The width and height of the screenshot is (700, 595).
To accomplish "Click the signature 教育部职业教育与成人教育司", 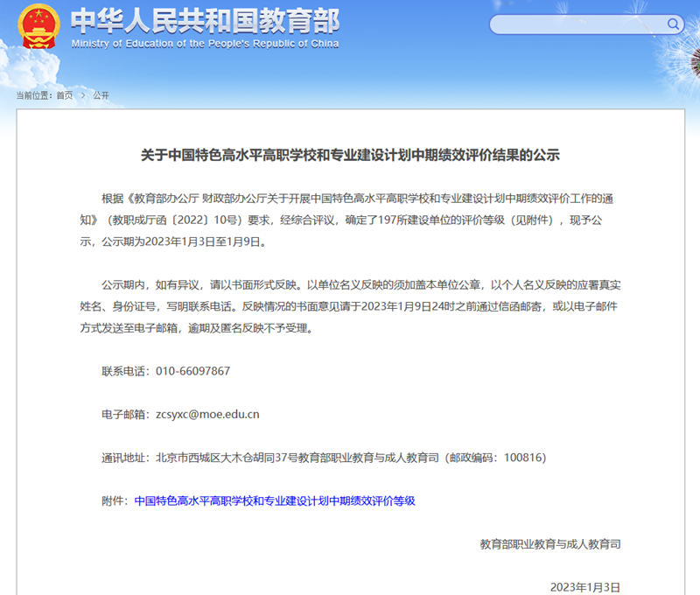I will coord(549,543).
